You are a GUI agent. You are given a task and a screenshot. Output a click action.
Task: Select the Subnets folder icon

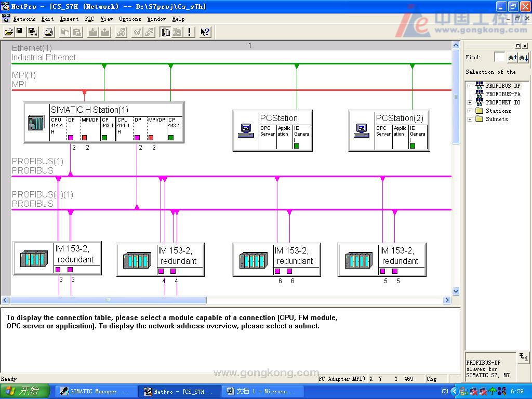pyautogui.click(x=479, y=119)
